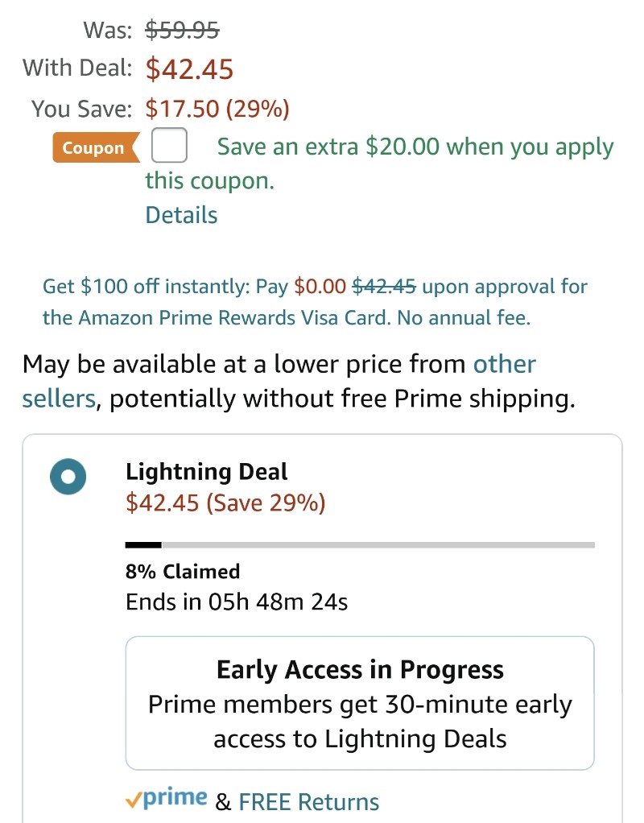
Task: Click the You Save $17.50 (29%) amount
Action: pyautogui.click(x=217, y=109)
